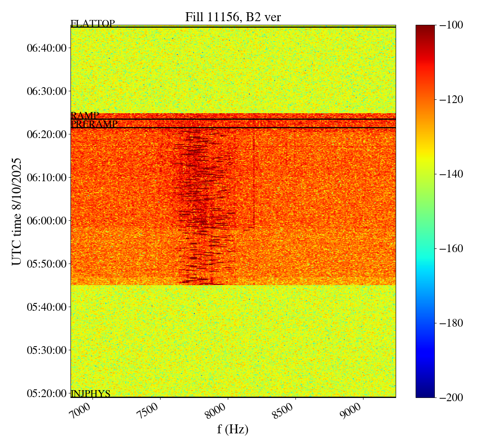Select the 05:30:00 time tick label
489x448 pixels.
tap(46, 350)
